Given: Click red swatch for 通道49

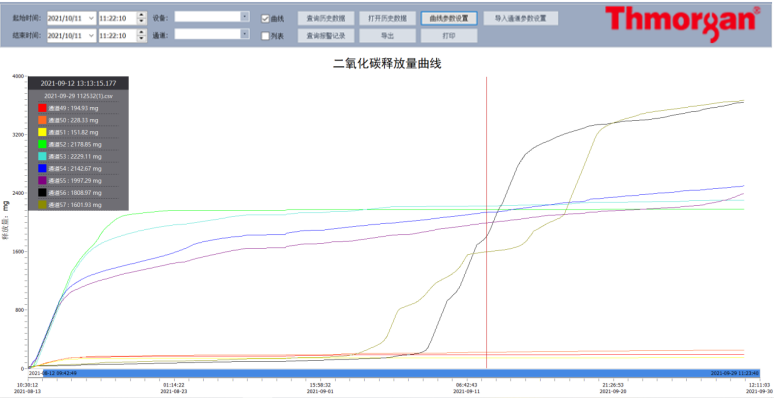Looking at the screenshot, I should (x=42, y=108).
